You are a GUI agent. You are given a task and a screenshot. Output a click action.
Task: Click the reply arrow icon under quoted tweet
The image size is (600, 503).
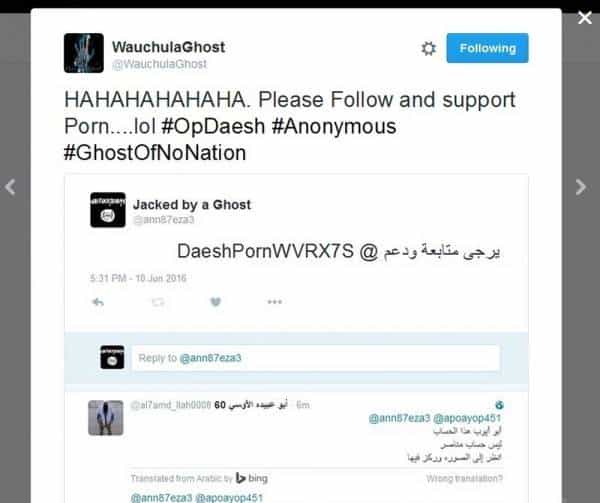98,302
